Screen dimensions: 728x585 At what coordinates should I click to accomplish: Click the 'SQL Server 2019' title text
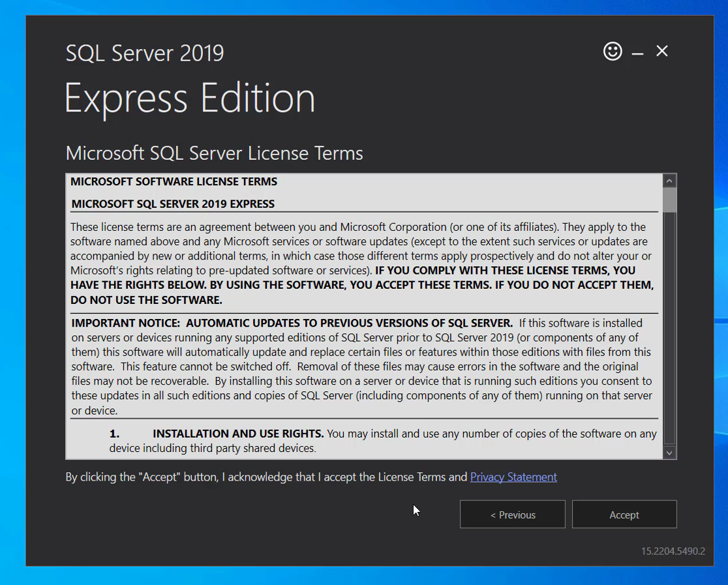[145, 53]
